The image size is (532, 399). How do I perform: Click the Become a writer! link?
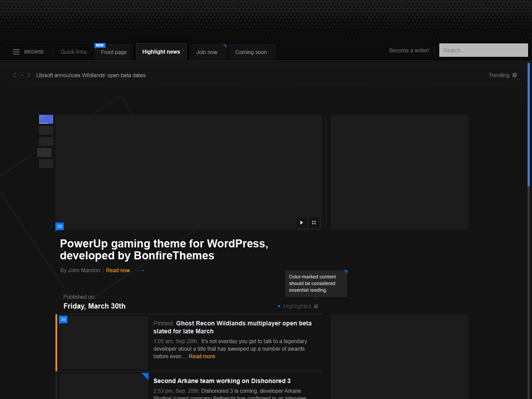[409, 51]
